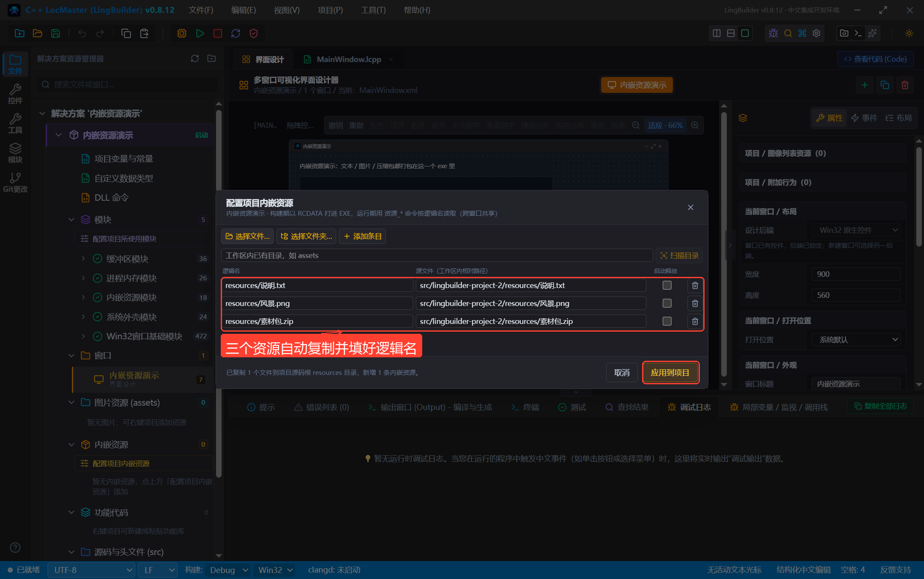Screen dimensions: 924x579
Task: Click the 应用到项目 button
Action: pyautogui.click(x=670, y=373)
